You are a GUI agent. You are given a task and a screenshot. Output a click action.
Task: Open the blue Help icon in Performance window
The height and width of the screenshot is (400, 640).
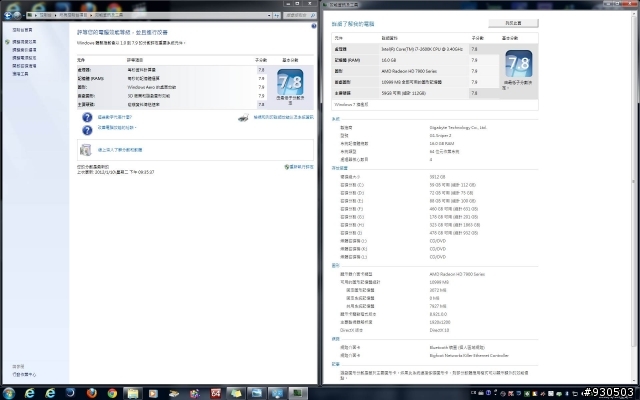[313, 26]
